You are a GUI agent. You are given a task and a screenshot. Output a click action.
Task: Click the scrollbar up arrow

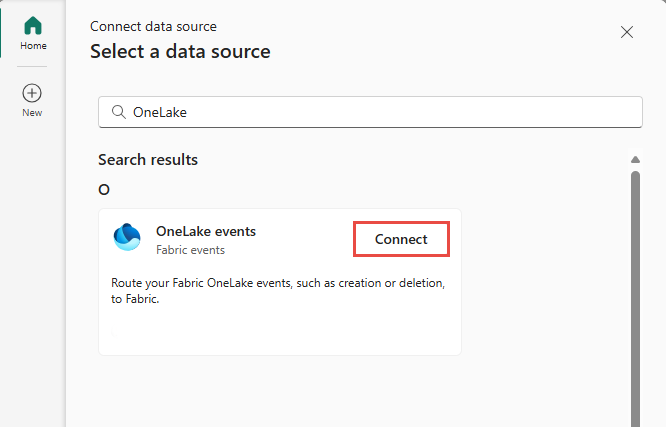635,160
